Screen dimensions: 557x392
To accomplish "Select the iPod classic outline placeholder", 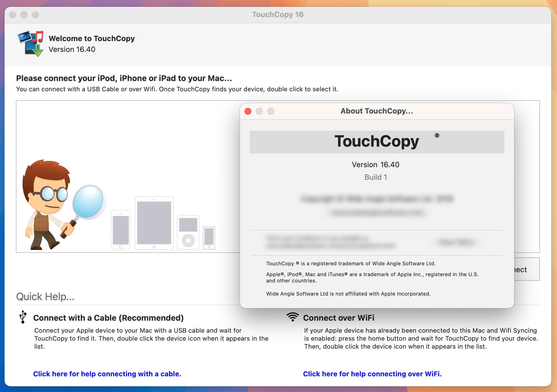I will tap(188, 232).
